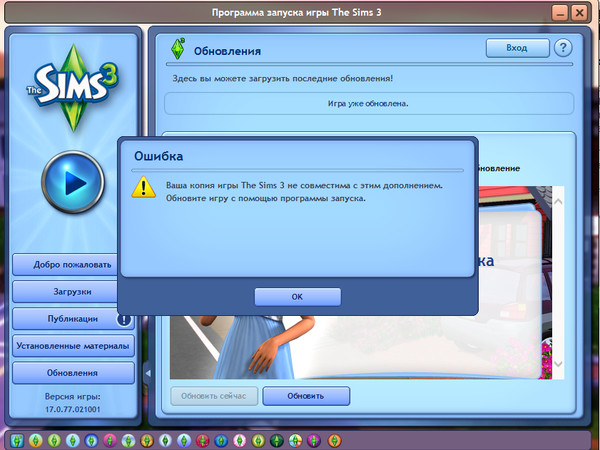Click the greyed Обновить сейчас button

tap(214, 396)
